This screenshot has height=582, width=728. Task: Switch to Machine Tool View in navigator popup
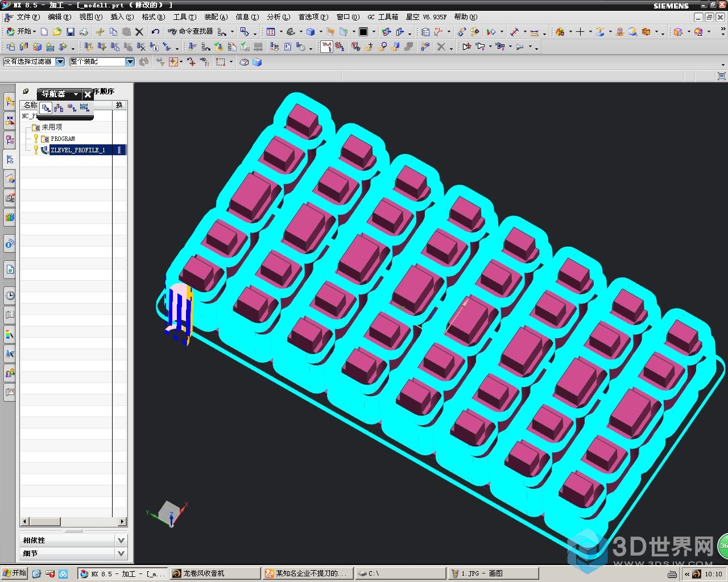(59, 108)
